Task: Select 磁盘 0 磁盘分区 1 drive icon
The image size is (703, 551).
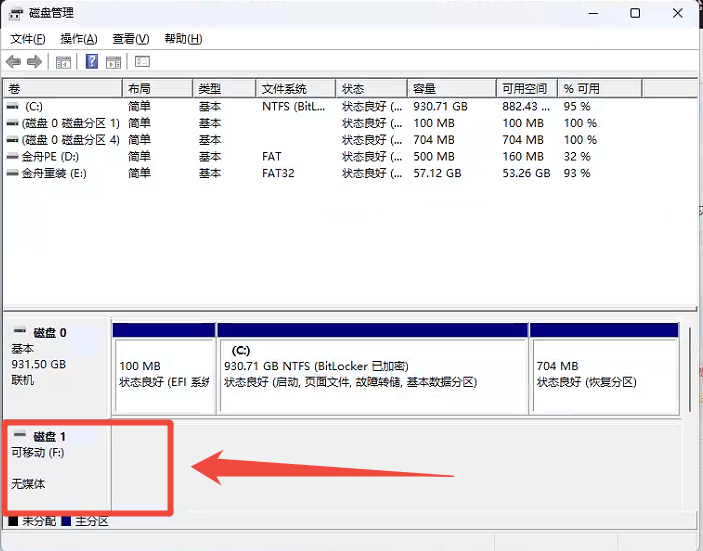Action: (x=13, y=123)
